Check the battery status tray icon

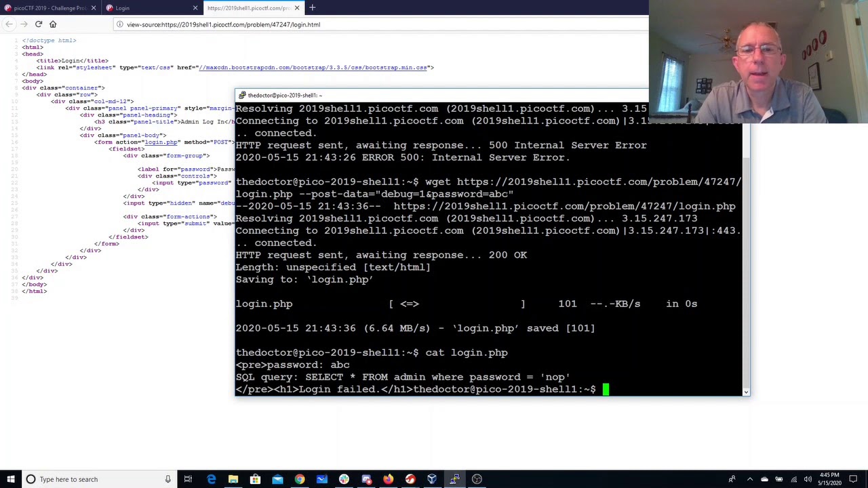tap(779, 479)
